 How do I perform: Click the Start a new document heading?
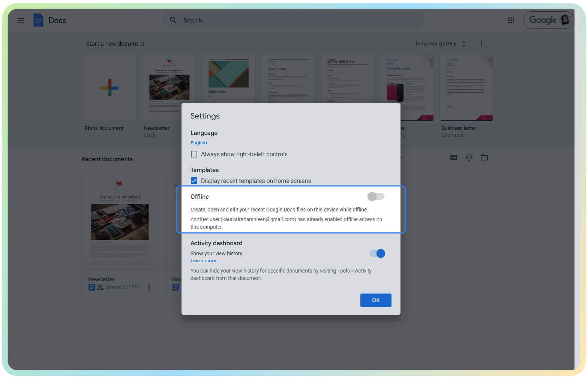115,43
